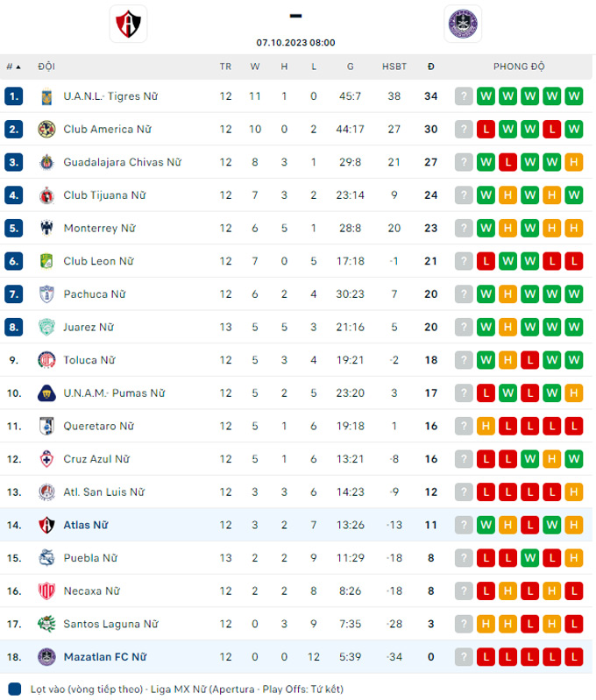Click the rank 1 blue position badge
Screen dimensions: 596x700
[x=13, y=96]
